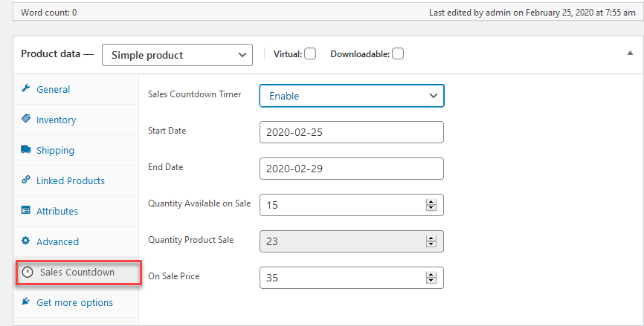The image size is (644, 326).
Task: Click the Get more options plug icon
Action: click(x=25, y=302)
